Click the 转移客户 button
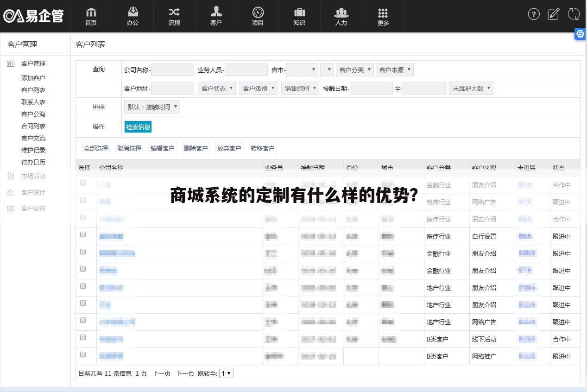The image size is (587, 392). [x=263, y=148]
